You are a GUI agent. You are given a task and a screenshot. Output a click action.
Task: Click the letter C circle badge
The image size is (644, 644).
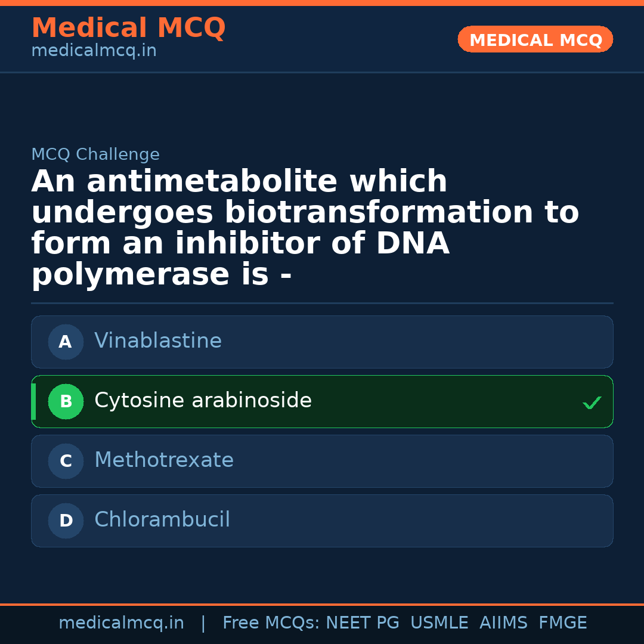tap(66, 462)
